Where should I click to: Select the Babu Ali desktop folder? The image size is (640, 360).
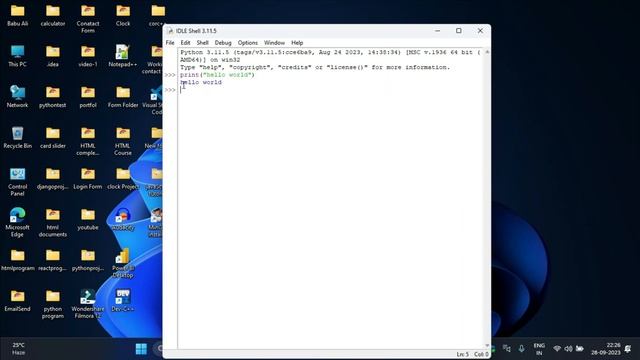18,16
